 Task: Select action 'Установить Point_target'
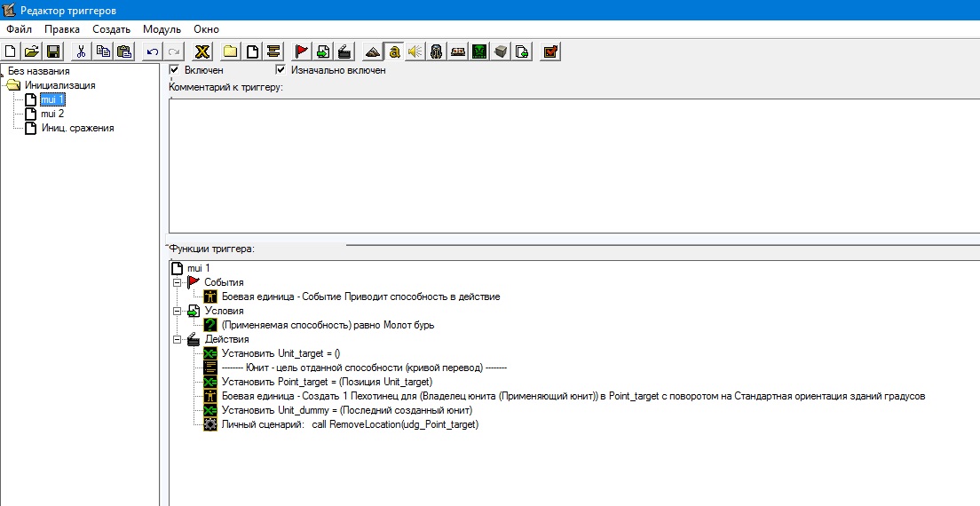click(327, 382)
